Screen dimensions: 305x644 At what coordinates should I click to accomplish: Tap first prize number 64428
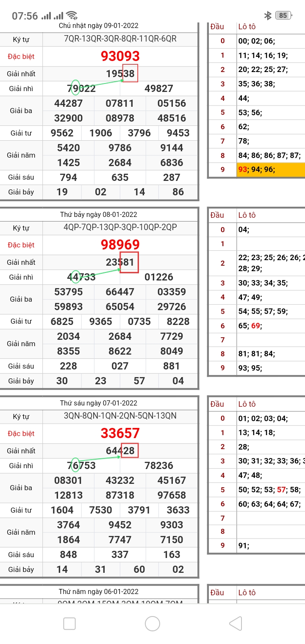(x=120, y=451)
